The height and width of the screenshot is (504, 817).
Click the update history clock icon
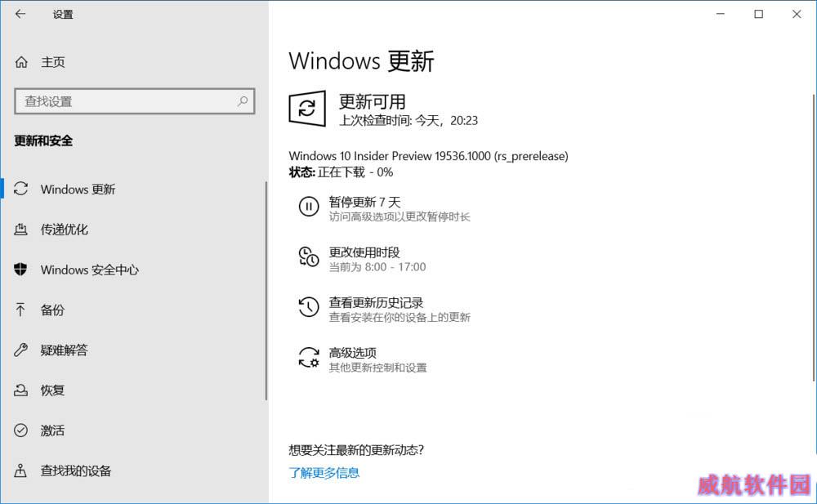(309, 307)
